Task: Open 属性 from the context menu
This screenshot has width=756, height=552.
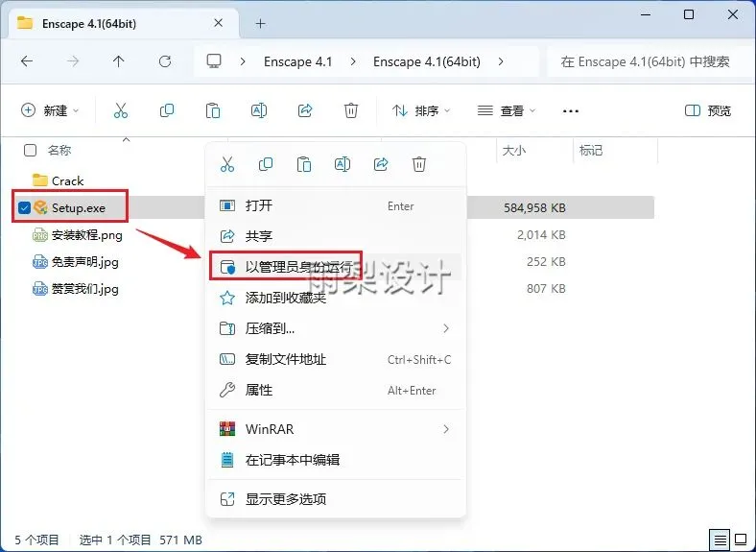Action: [336, 390]
